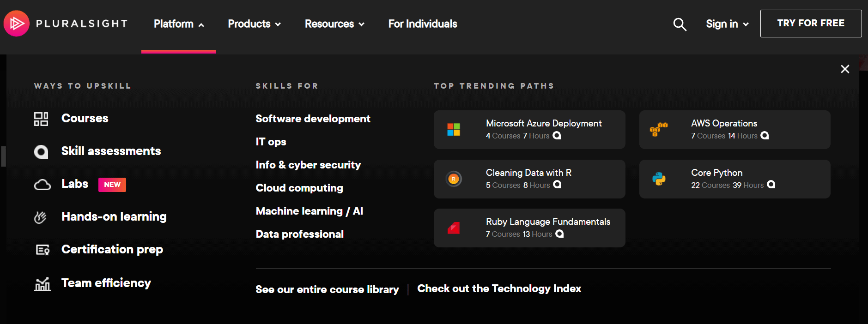
Task: Select Info & cyber security skills
Action: [x=308, y=165]
